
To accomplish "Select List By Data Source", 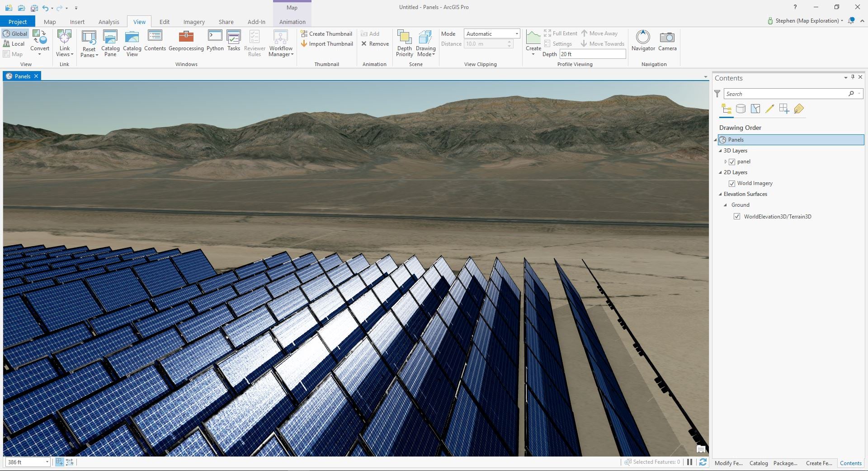I will pos(741,109).
